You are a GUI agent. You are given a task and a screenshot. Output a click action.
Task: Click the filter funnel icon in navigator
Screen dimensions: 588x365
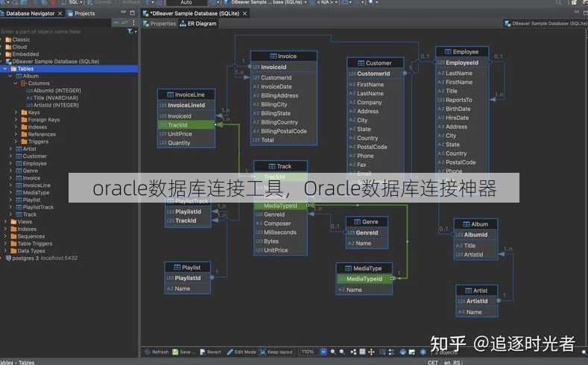pyautogui.click(x=130, y=31)
